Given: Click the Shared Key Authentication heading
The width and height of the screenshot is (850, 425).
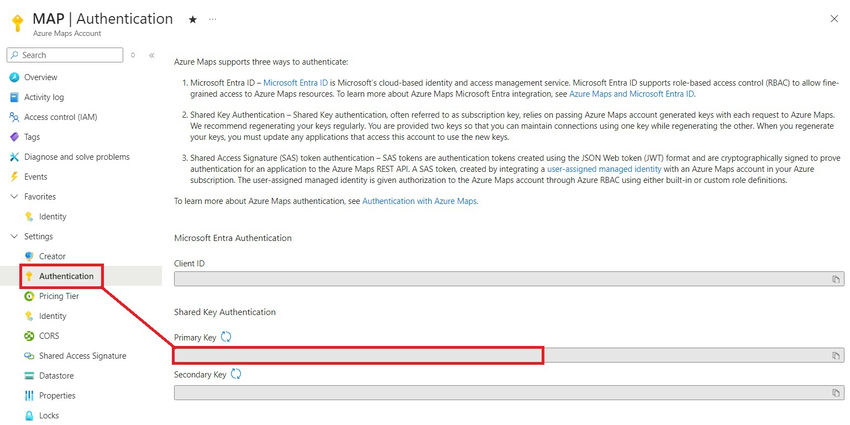Looking at the screenshot, I should tap(225, 312).
